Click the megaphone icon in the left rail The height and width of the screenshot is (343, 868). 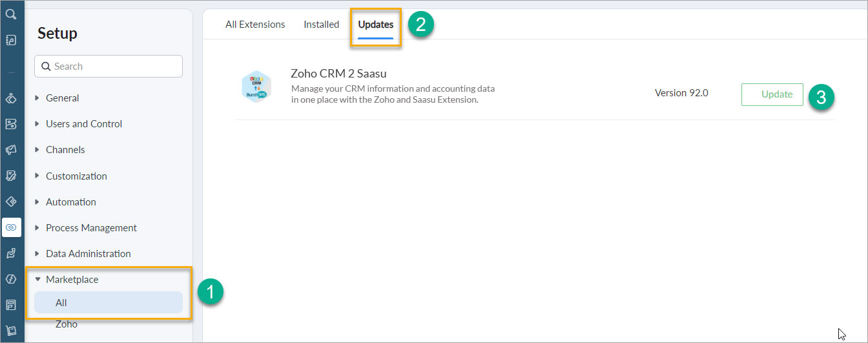point(11,150)
